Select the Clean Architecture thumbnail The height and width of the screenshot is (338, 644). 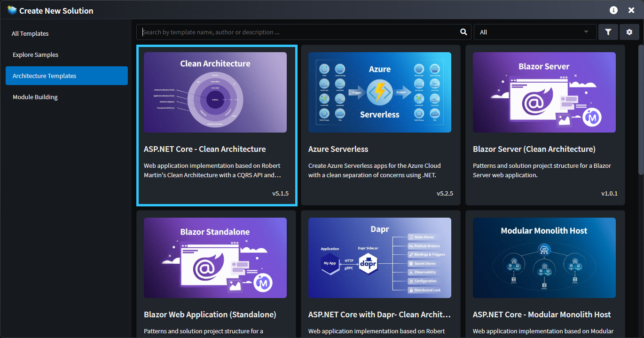point(215,92)
